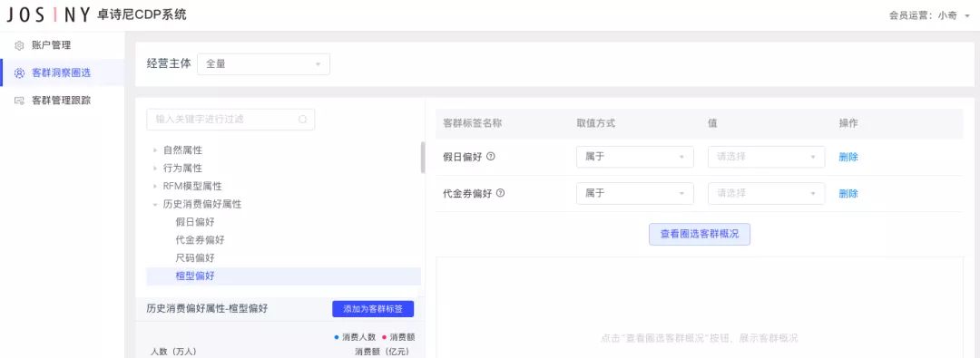Image resolution: width=980 pixels, height=358 pixels.
Task: Open 取值方式 dropdown for 假日偏好 row
Action: 635,157
